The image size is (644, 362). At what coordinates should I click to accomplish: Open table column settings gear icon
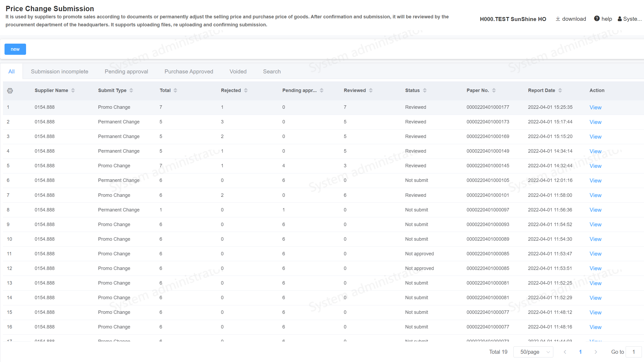(10, 91)
